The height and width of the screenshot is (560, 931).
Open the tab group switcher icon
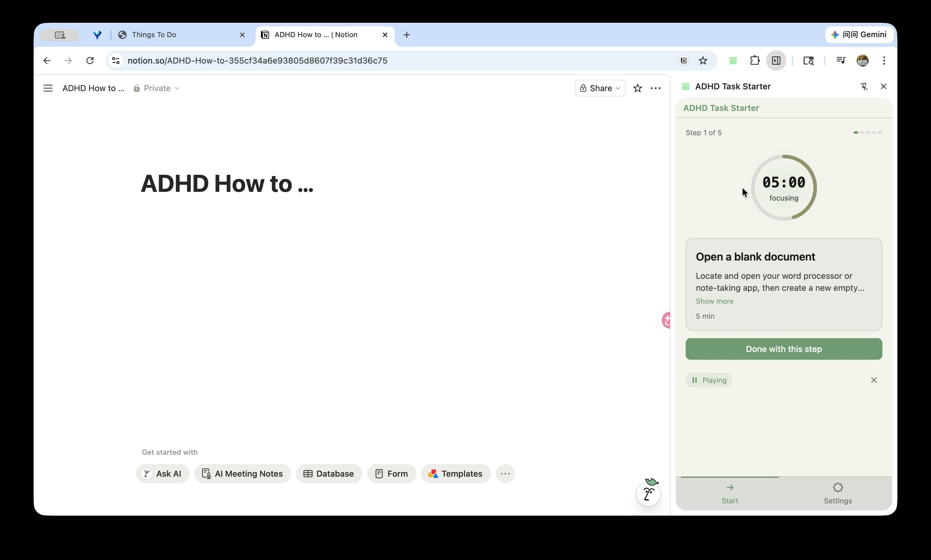coord(60,35)
